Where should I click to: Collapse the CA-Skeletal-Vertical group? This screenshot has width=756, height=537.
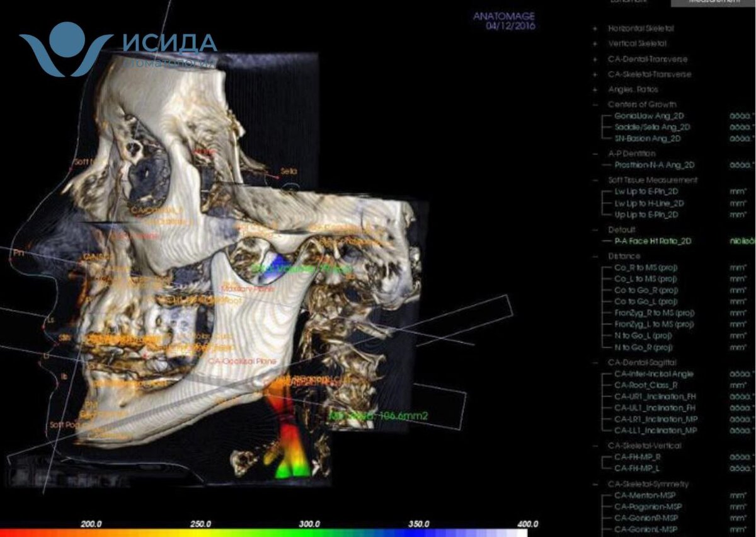coord(595,446)
